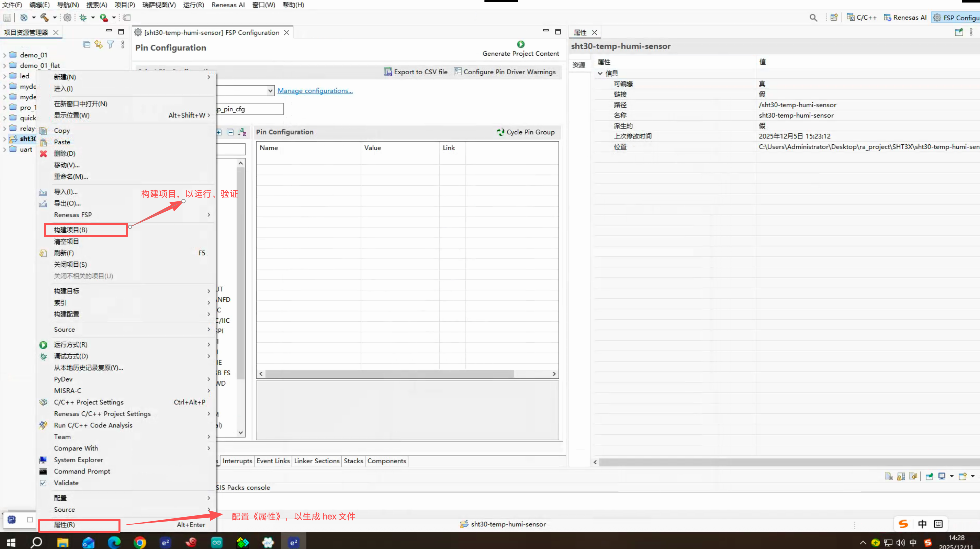Open the Renesas FSP submenu
The image size is (980, 549).
click(x=127, y=215)
